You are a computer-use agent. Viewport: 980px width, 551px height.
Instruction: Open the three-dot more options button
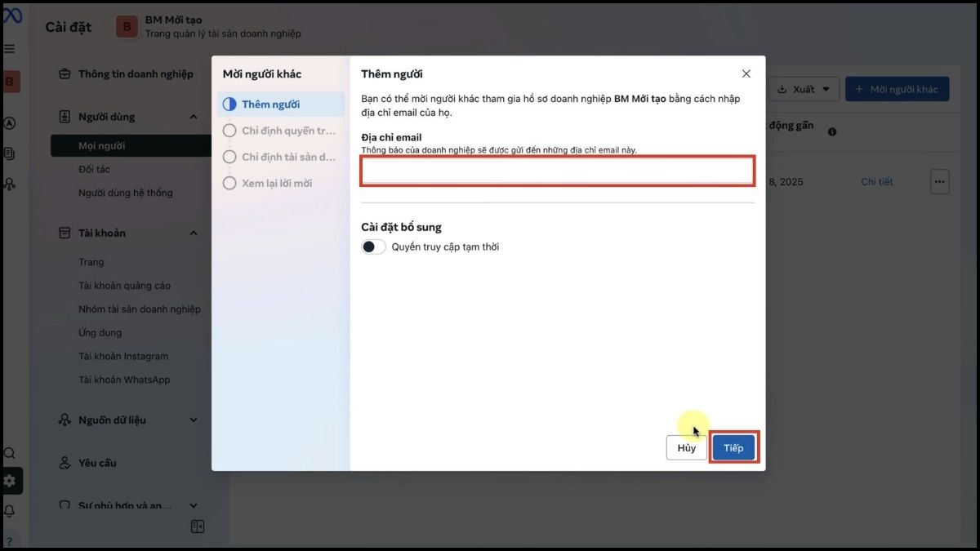(x=940, y=182)
